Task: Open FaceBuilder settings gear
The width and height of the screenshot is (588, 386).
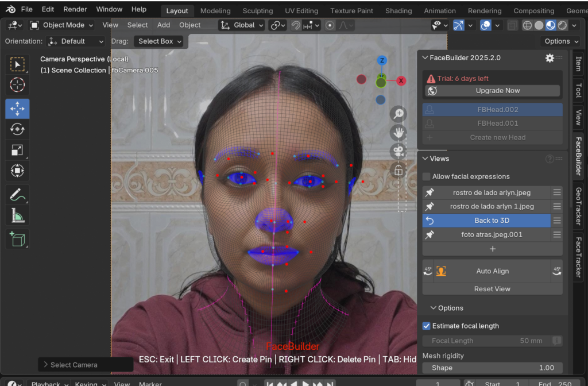Action: pos(550,58)
